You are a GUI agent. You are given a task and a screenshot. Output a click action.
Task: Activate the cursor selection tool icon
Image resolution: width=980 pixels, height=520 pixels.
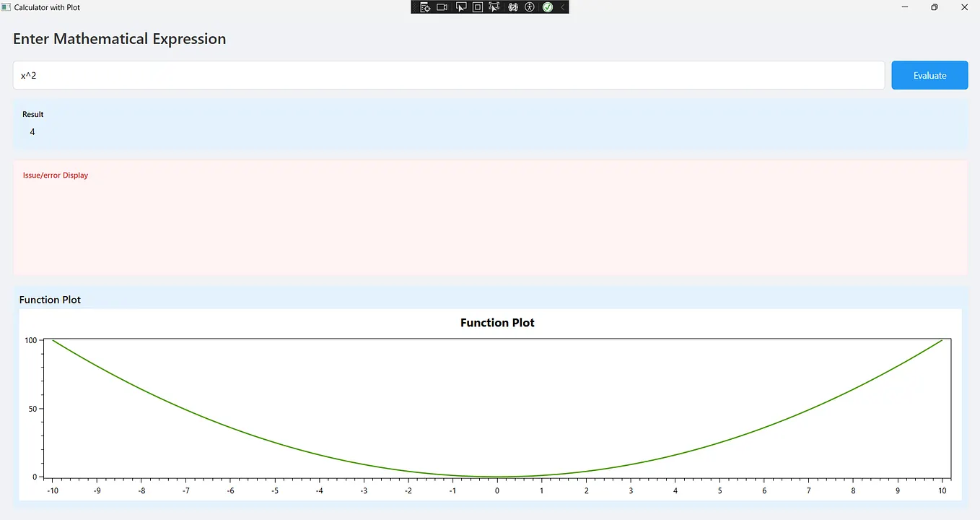pos(461,7)
